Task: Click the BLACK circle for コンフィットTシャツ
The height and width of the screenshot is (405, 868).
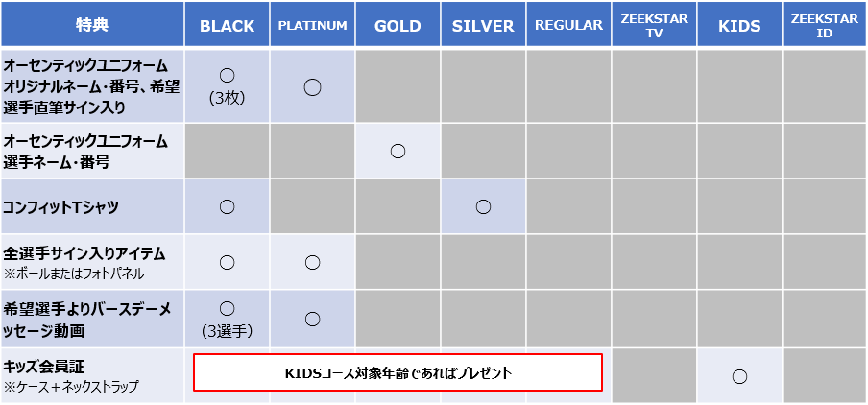Action: click(x=227, y=207)
